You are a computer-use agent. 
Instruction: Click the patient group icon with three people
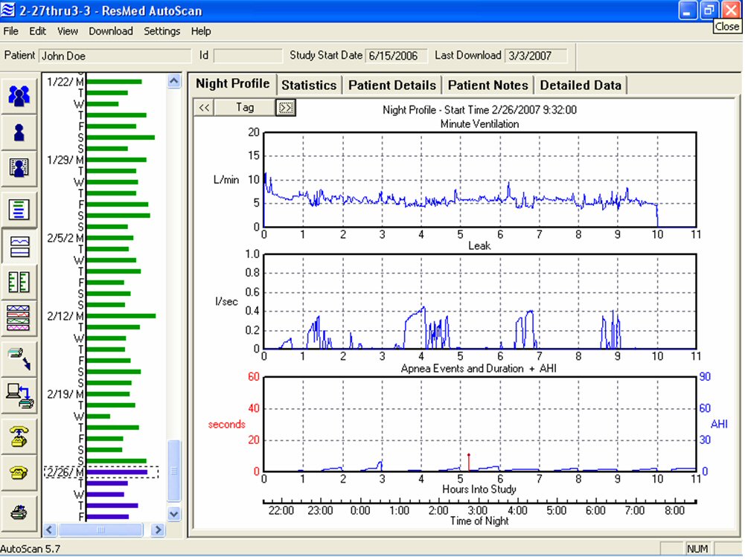click(19, 95)
